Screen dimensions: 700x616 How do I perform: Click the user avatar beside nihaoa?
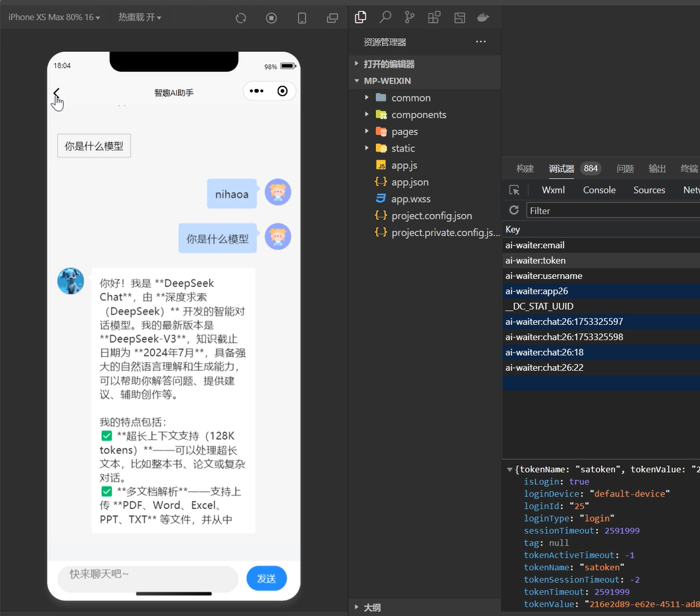(x=278, y=192)
